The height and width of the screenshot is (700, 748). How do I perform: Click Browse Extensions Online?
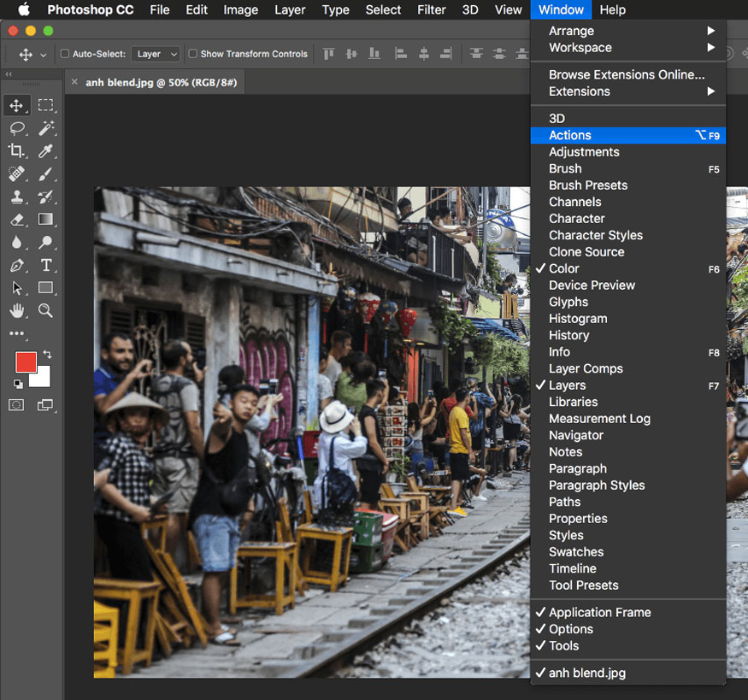627,74
